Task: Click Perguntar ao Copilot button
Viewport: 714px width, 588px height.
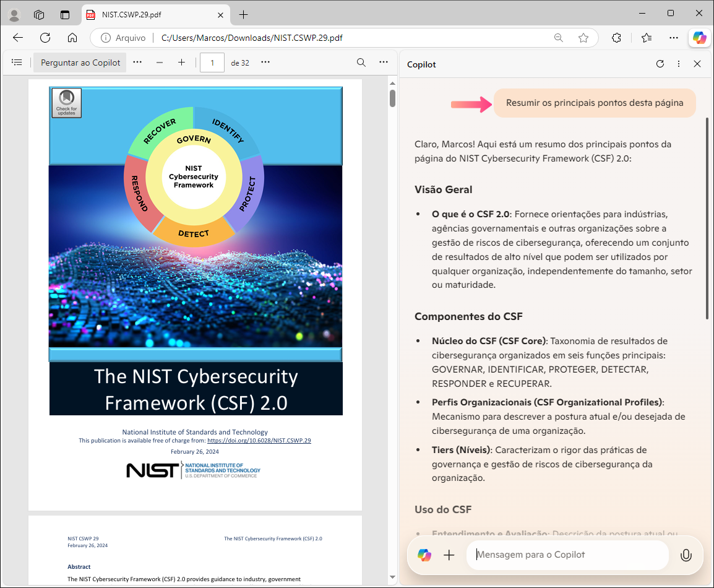Action: pos(80,63)
